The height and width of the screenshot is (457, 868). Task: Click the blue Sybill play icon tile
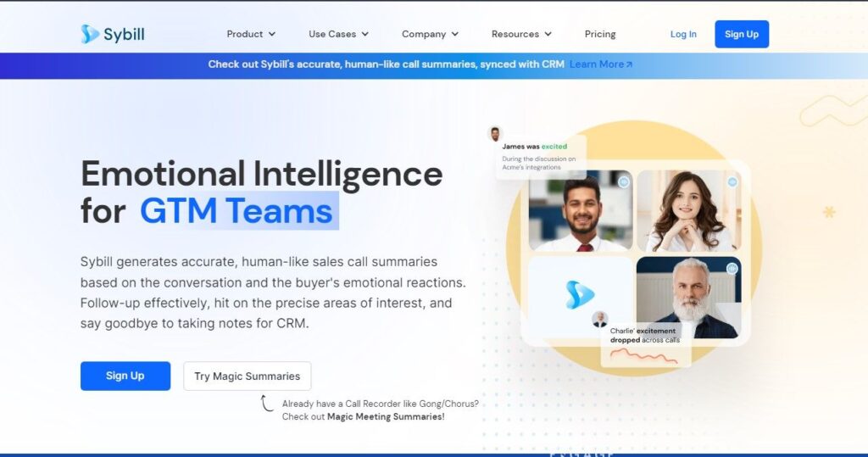[x=580, y=295]
